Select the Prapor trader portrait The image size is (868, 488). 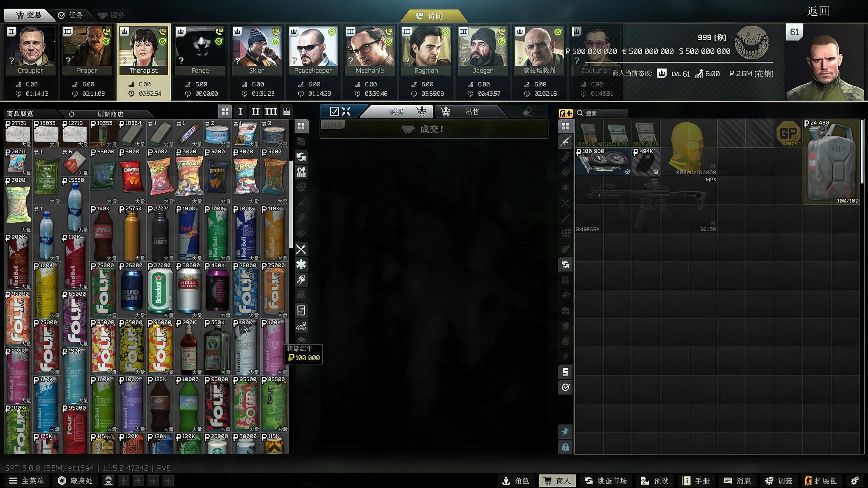87,50
